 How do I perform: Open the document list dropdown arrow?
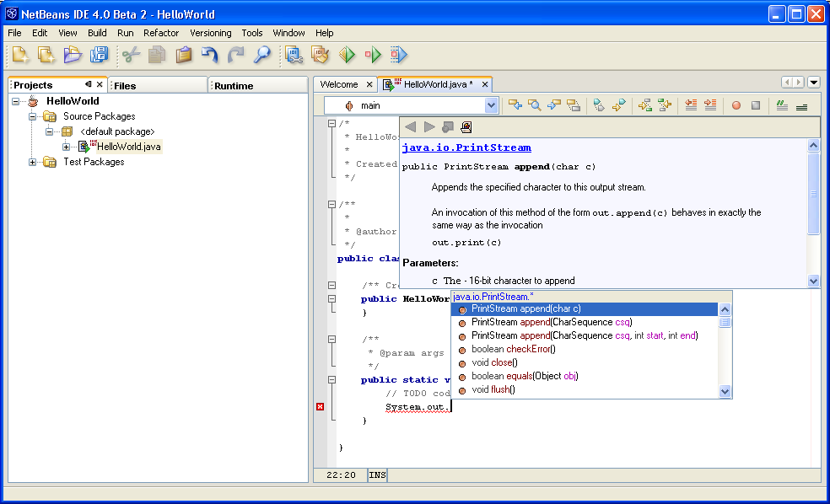coord(814,82)
